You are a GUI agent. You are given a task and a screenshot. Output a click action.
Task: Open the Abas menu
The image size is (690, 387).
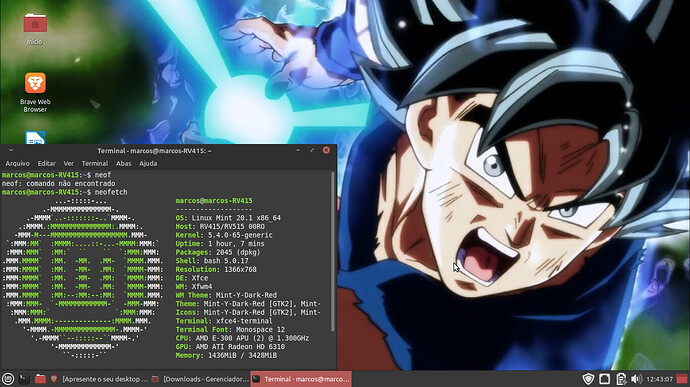coord(124,163)
